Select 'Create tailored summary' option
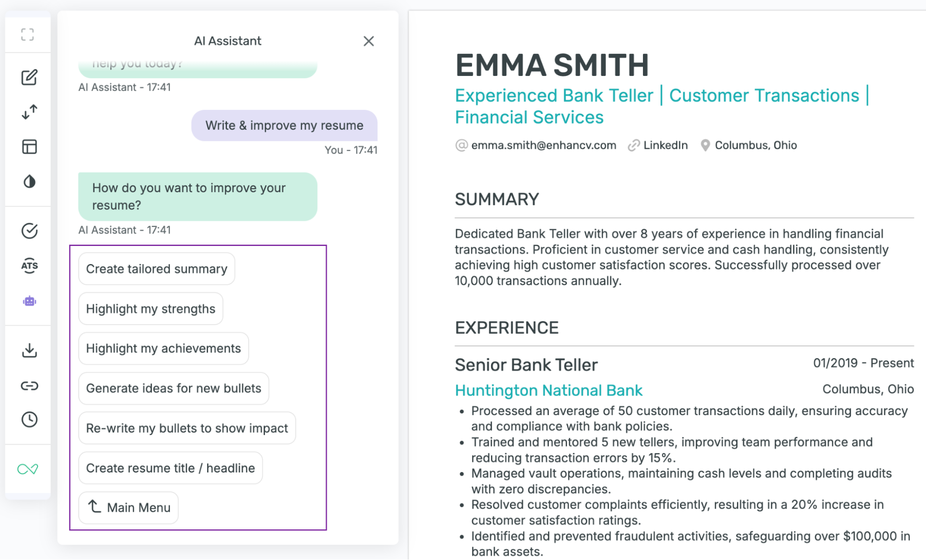Image resolution: width=926 pixels, height=560 pixels. [x=157, y=269]
